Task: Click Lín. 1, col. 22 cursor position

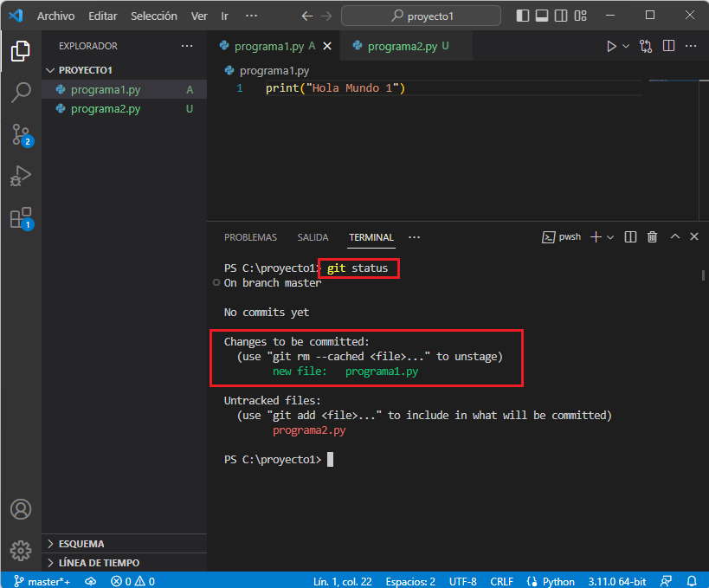Action: tap(343, 581)
